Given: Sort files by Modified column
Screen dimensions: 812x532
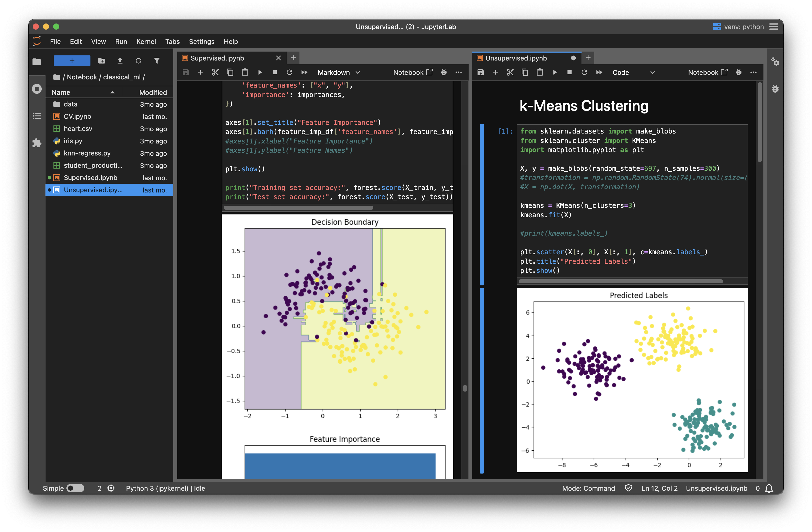Looking at the screenshot, I should [x=148, y=92].
